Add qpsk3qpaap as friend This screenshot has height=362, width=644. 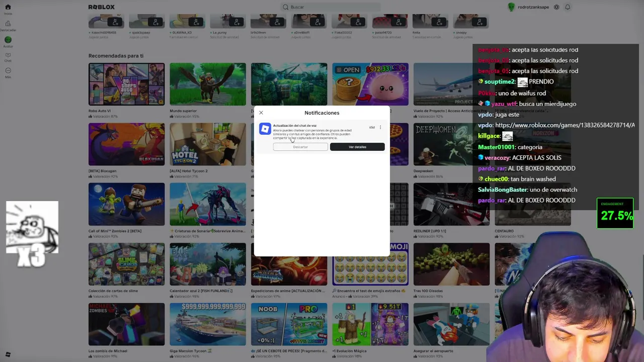pyautogui.click(x=155, y=22)
